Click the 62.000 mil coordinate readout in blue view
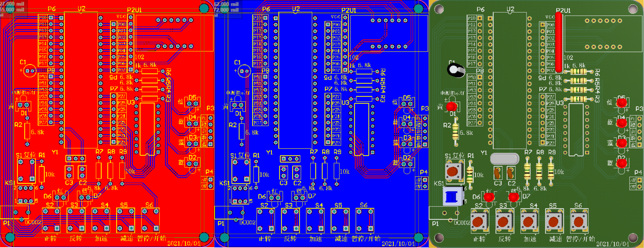 coord(226,4)
